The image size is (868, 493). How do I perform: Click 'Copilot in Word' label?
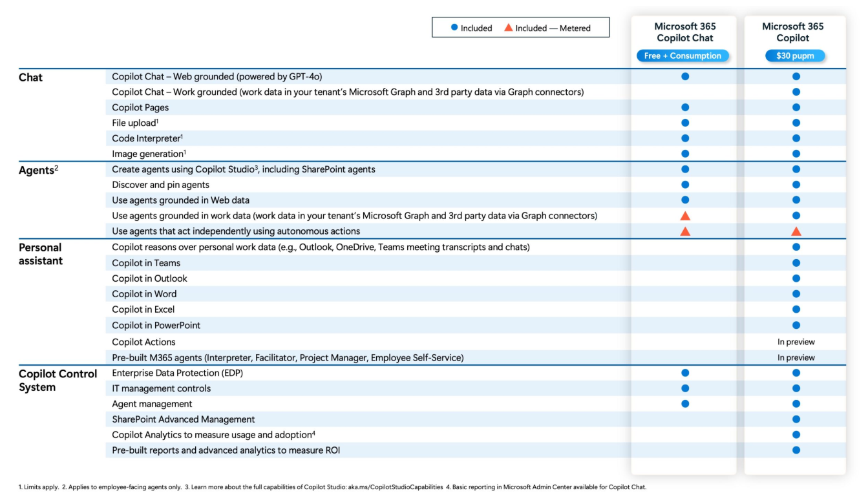[144, 294]
